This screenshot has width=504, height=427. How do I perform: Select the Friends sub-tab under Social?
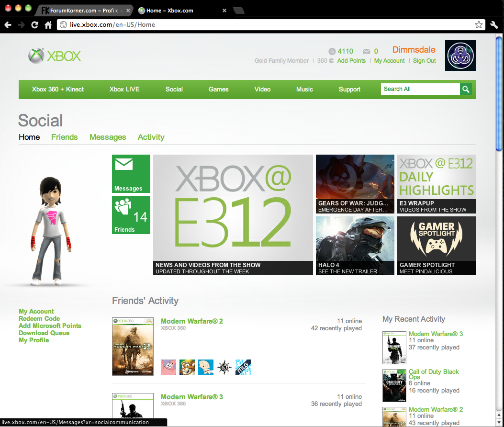pos(64,137)
